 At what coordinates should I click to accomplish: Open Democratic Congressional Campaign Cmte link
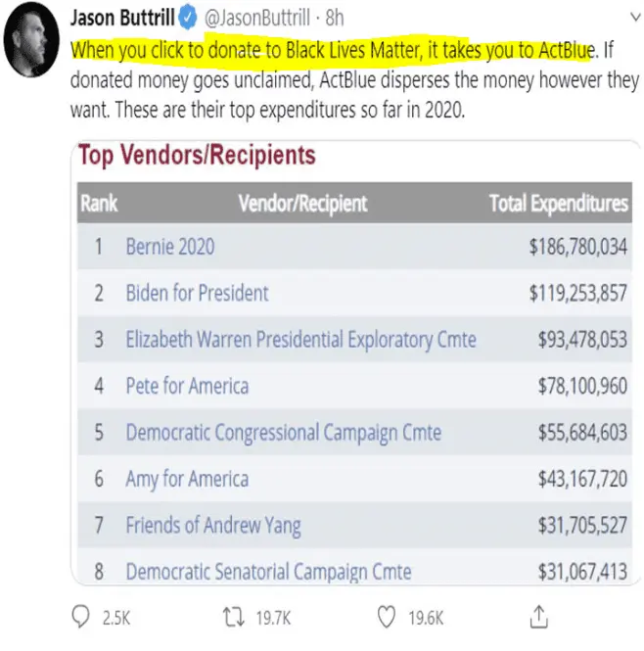pyautogui.click(x=283, y=433)
